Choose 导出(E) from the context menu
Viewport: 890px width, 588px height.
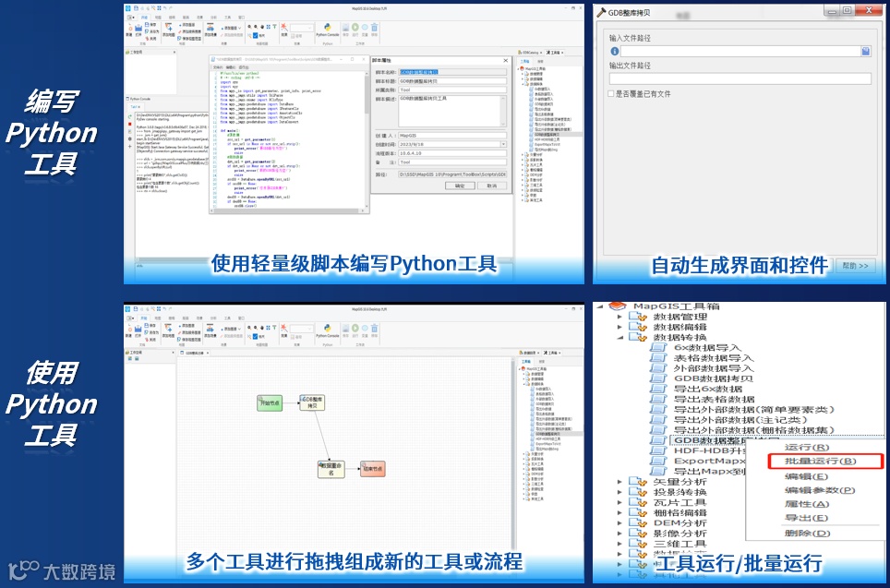(806, 518)
